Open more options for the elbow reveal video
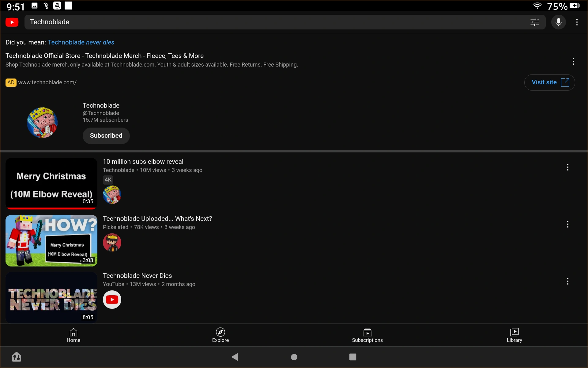 click(567, 167)
